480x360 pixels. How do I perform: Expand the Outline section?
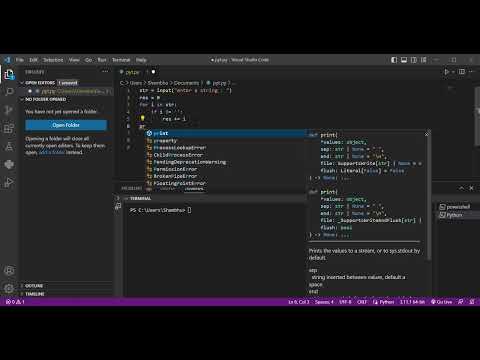click(34, 286)
